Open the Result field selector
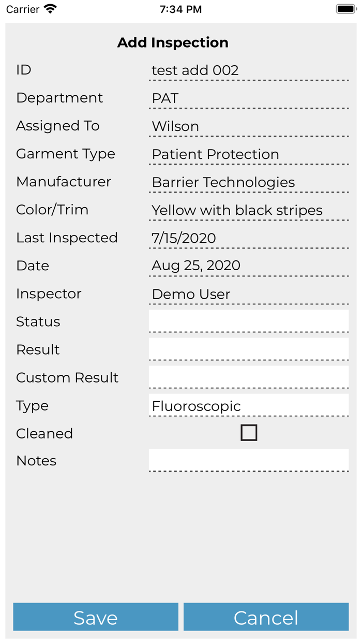This screenshot has height=644, width=362. (249, 349)
